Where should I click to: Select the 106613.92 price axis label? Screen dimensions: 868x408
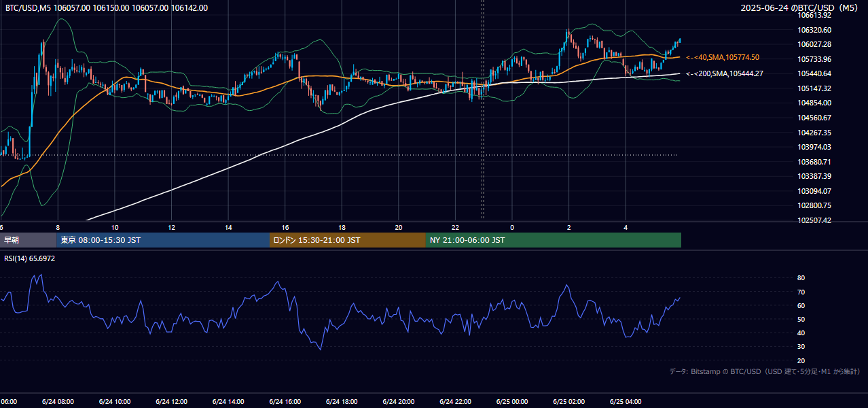pyautogui.click(x=814, y=15)
